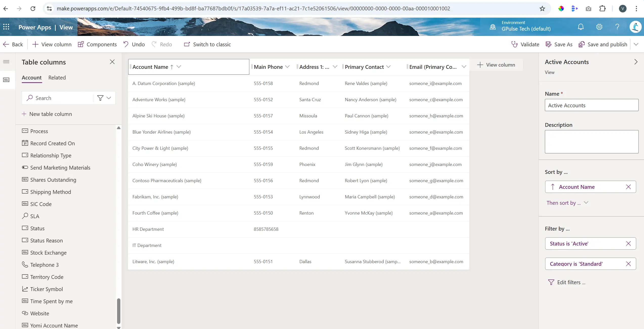This screenshot has height=329, width=644.
Task: Click inside the Description text box
Action: point(591,141)
